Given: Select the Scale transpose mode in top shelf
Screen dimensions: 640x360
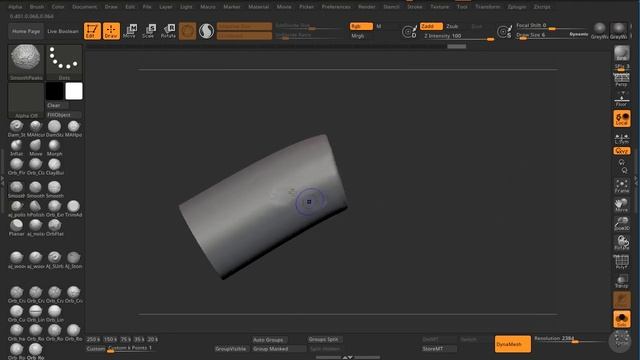Looking at the screenshot, I should (x=149, y=31).
